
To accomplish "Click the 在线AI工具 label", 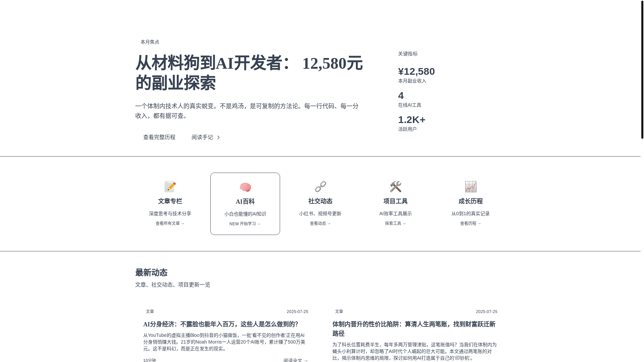I will pyautogui.click(x=410, y=105).
